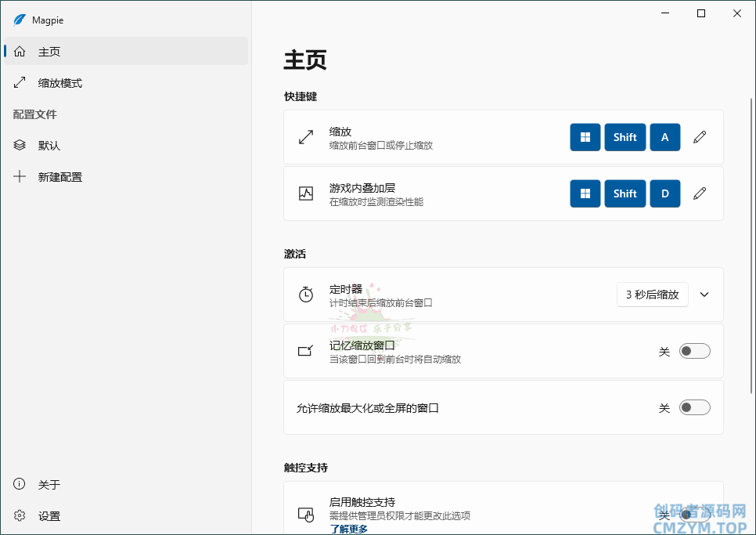Expand the 定时器 settings chevron
The width and height of the screenshot is (756, 535).
click(704, 295)
